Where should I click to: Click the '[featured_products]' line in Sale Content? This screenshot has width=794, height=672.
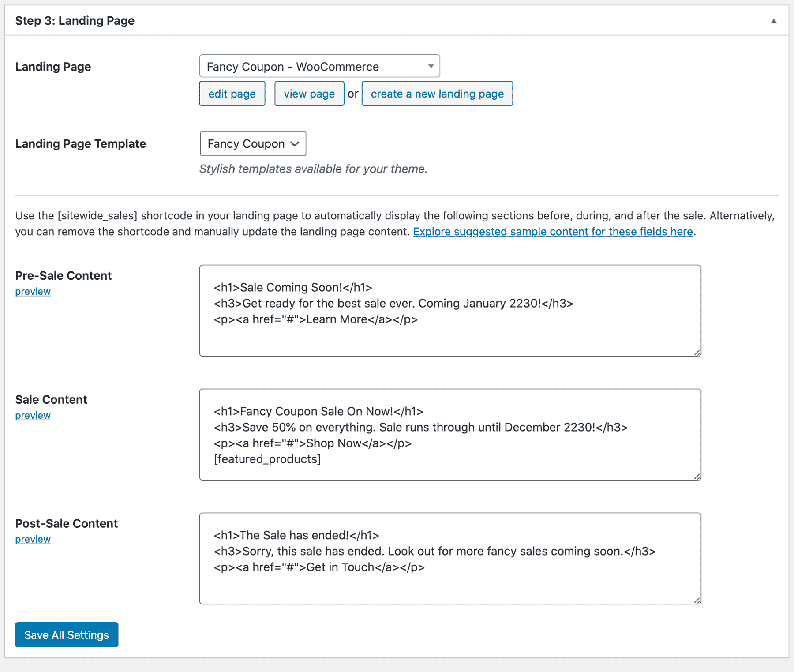267,459
